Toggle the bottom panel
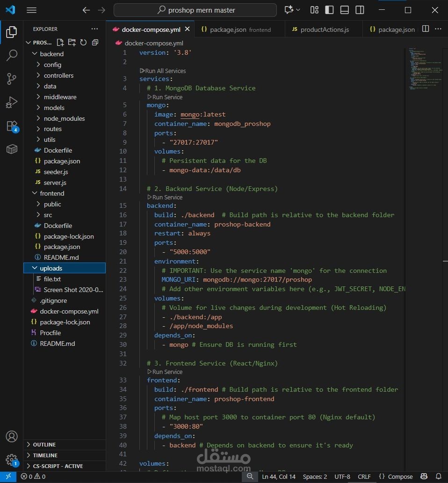The width and height of the screenshot is (448, 483). tap(344, 10)
